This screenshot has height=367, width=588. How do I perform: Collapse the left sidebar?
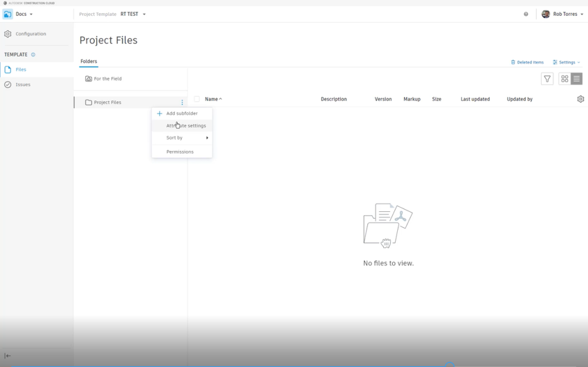coord(8,356)
